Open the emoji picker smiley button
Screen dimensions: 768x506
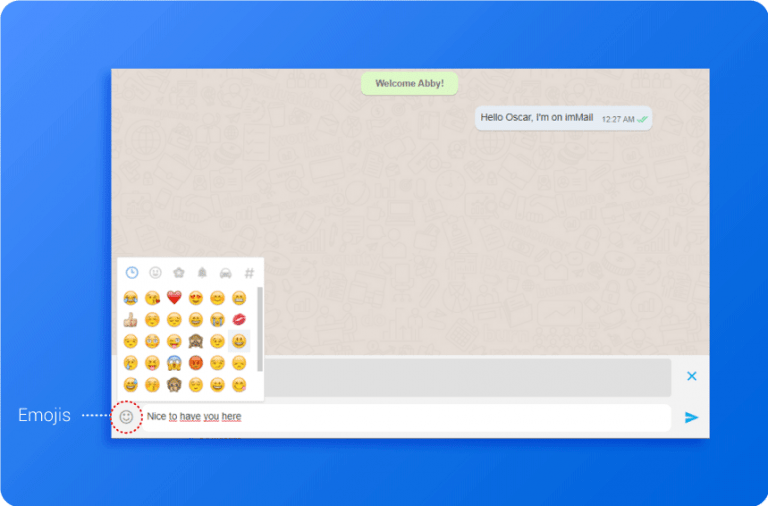tap(126, 417)
